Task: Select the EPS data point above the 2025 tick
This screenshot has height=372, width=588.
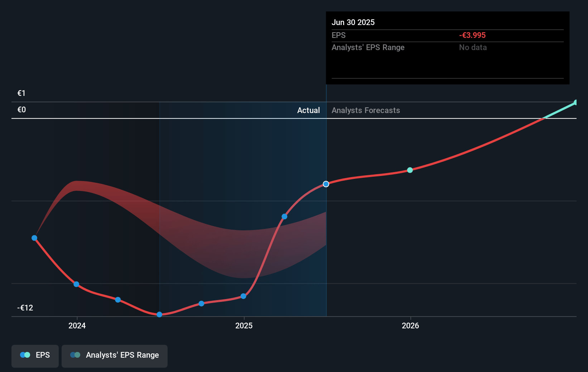Action: (x=244, y=296)
